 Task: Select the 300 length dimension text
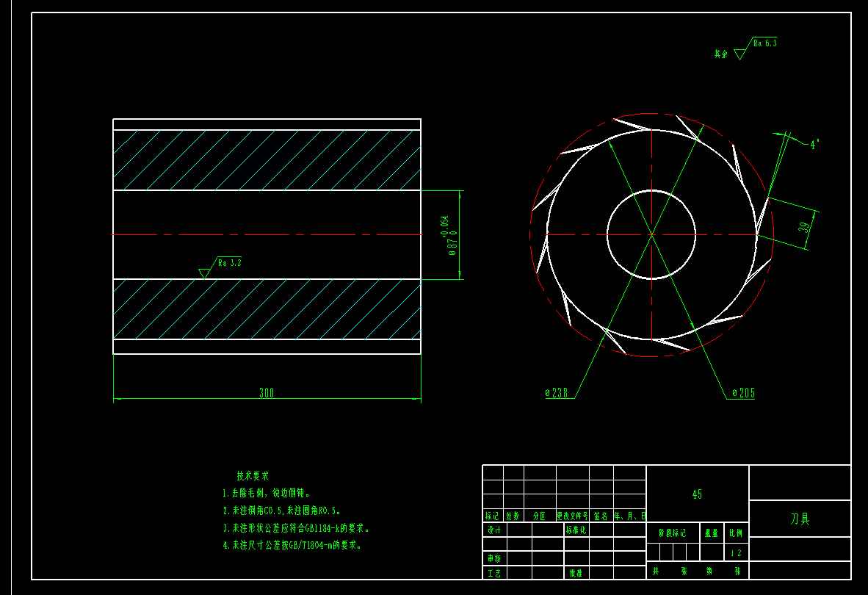click(x=267, y=392)
